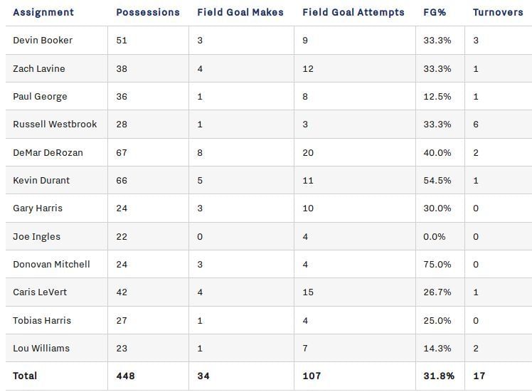Select Donovan Mitchell's name cell
This screenshot has width=532, height=392.
[51, 264]
